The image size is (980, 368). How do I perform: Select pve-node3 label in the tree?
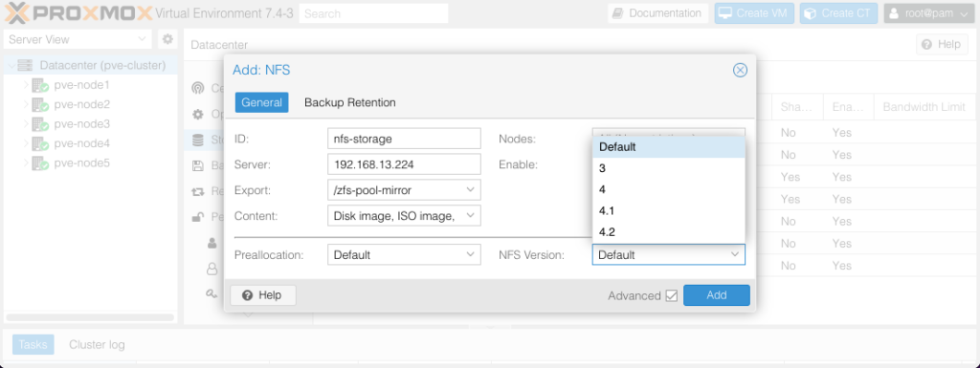pos(82,124)
